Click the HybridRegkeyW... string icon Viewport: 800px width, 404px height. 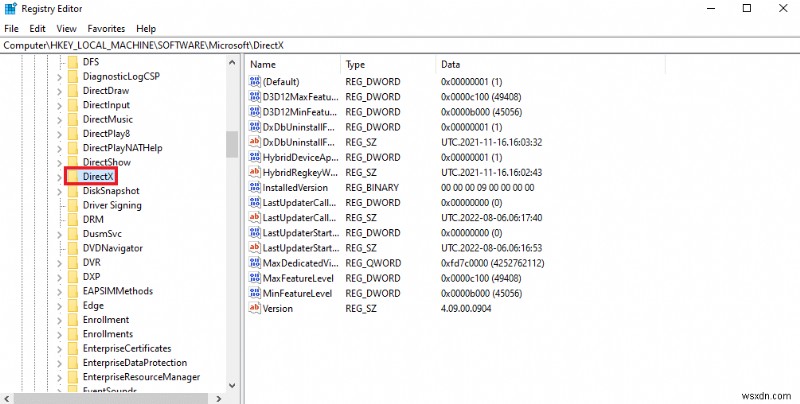click(254, 172)
